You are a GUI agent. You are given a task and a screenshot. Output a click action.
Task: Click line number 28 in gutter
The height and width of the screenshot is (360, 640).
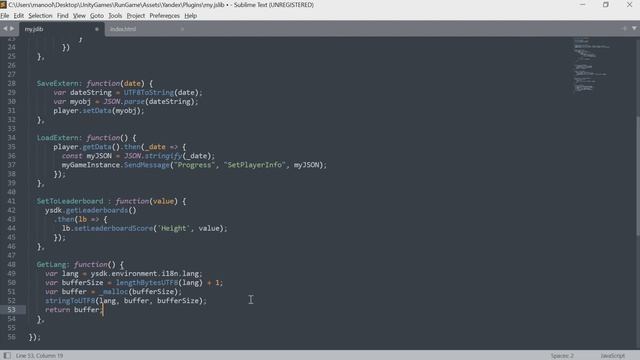[x=11, y=83]
